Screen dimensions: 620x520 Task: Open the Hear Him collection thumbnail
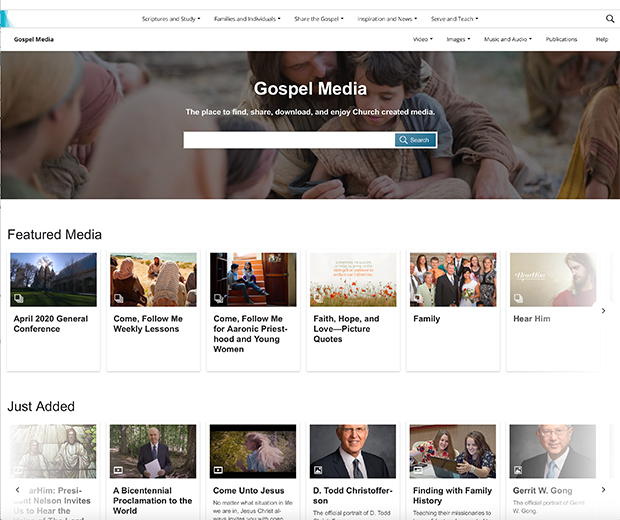pos(553,280)
